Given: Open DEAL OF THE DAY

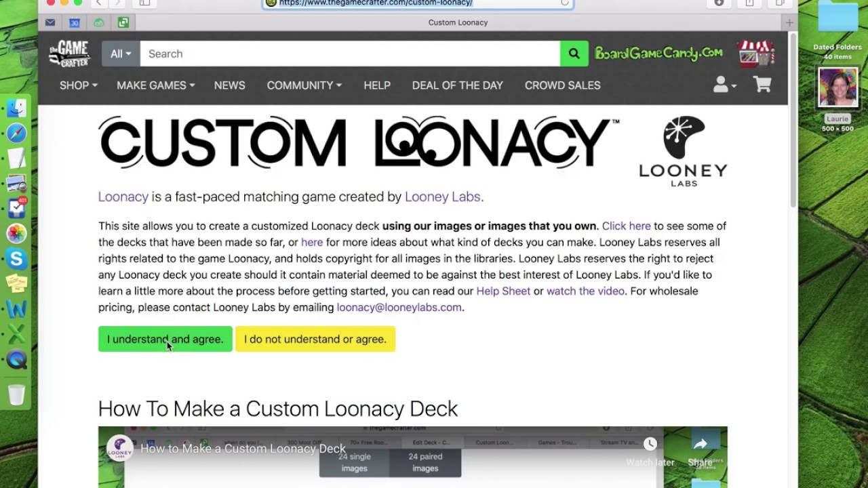Looking at the screenshot, I should (x=458, y=85).
